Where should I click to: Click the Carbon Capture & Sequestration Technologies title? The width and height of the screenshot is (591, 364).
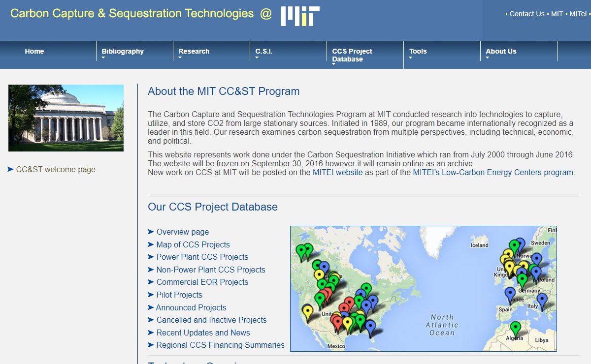click(132, 14)
